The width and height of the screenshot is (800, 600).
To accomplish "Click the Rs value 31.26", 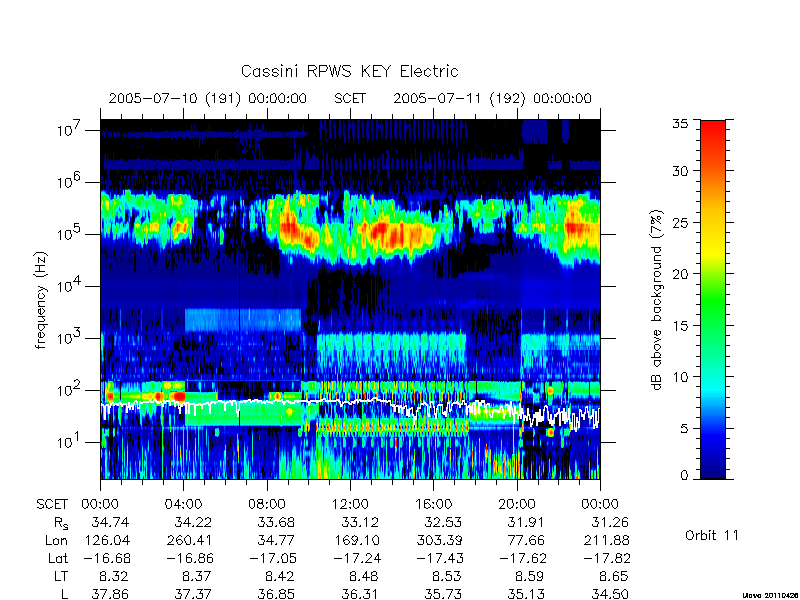I will (610, 522).
